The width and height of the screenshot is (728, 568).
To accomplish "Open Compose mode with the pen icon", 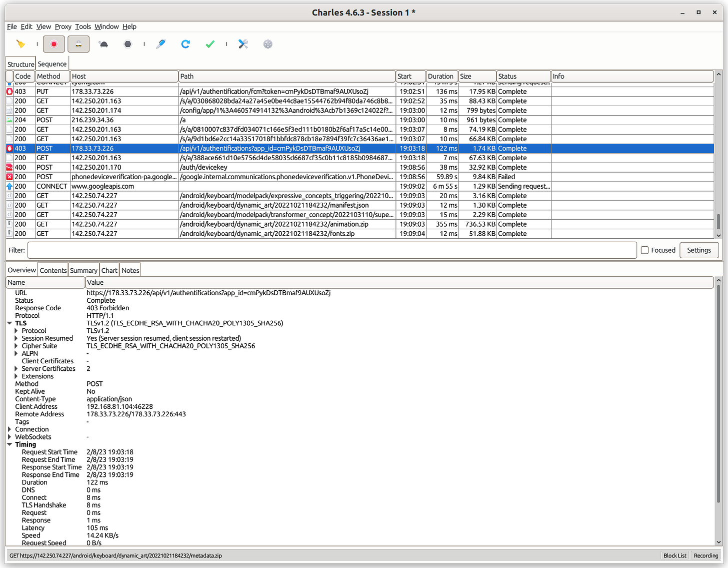I will point(161,44).
